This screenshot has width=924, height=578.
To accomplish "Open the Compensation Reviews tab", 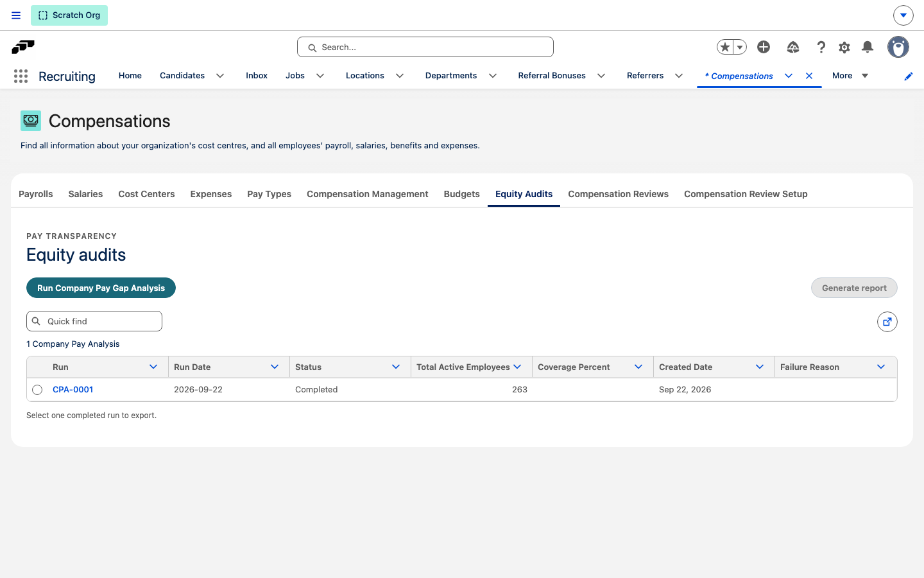I will pyautogui.click(x=618, y=194).
